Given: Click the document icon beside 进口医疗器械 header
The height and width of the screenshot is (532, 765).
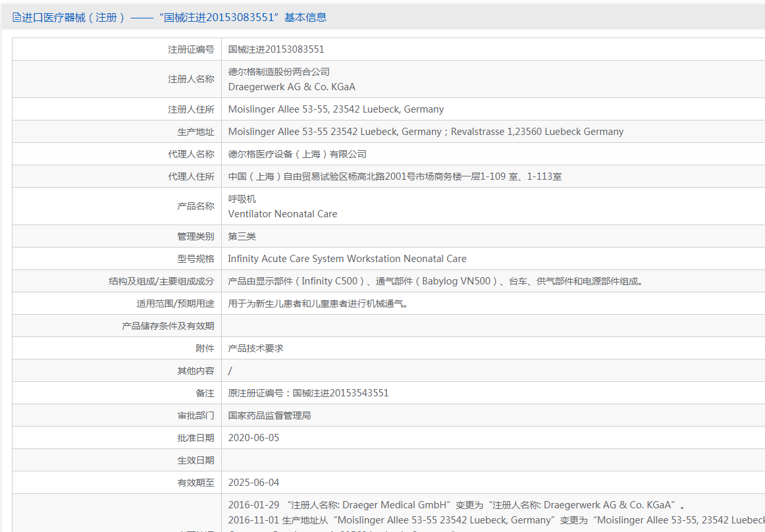Looking at the screenshot, I should 16,18.
